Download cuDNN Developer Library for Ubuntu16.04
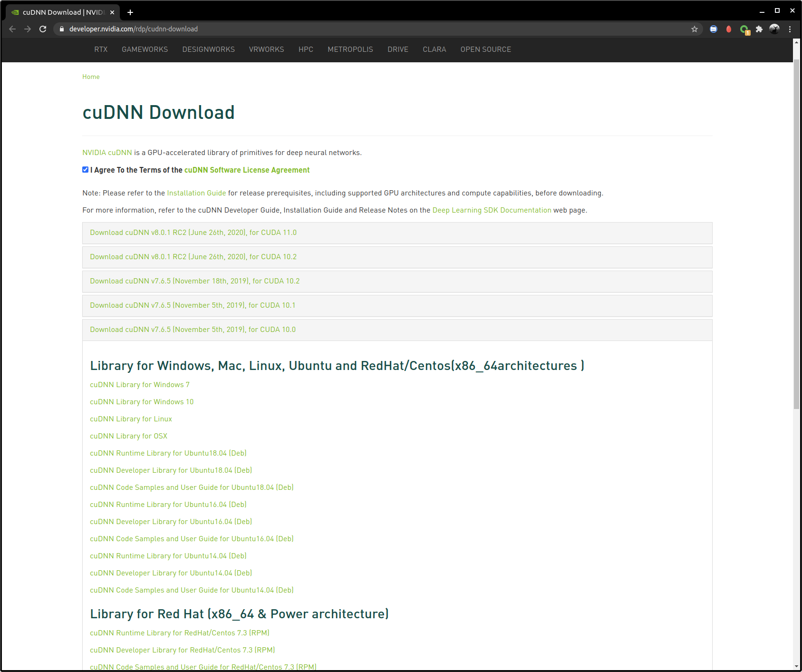Screen dimensions: 802x672 pos(171,522)
